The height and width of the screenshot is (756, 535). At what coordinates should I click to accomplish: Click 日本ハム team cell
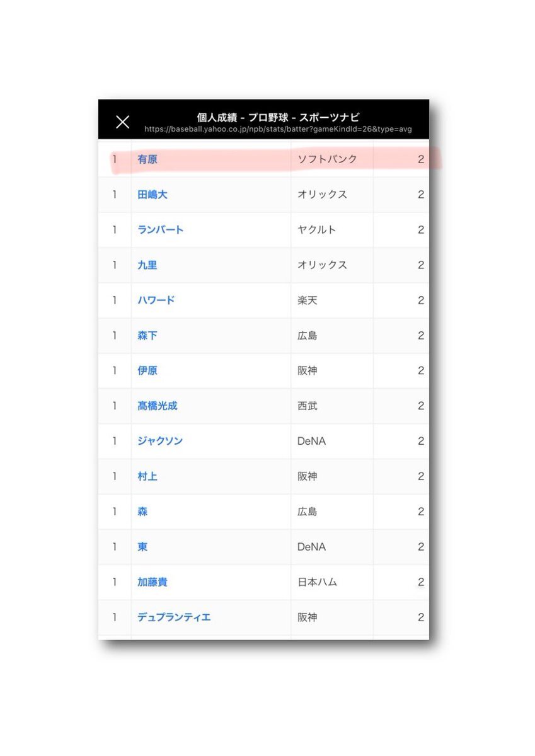332,582
